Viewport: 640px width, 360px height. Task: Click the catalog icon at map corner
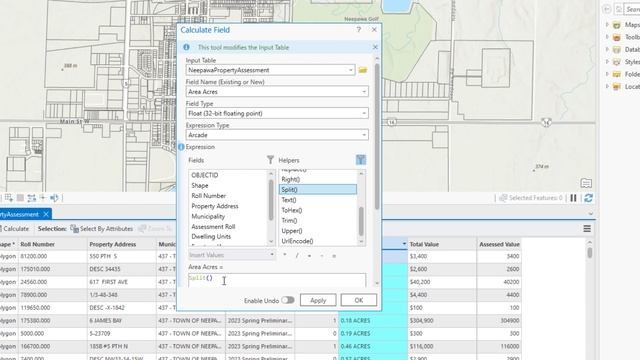(x=586, y=183)
